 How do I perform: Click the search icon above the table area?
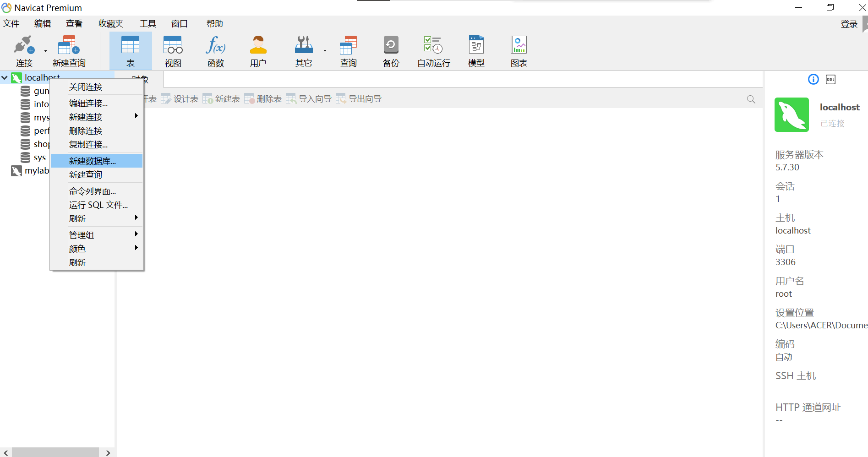[751, 99]
